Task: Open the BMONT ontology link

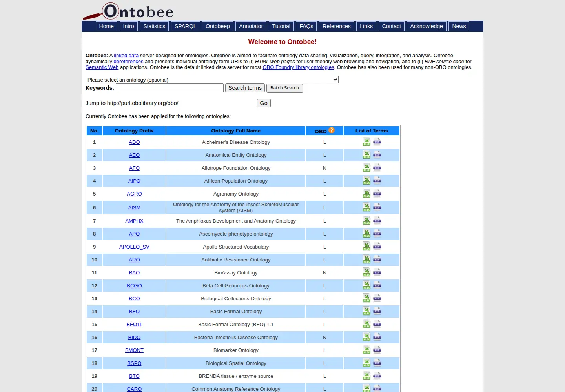Action: pyautogui.click(x=134, y=350)
